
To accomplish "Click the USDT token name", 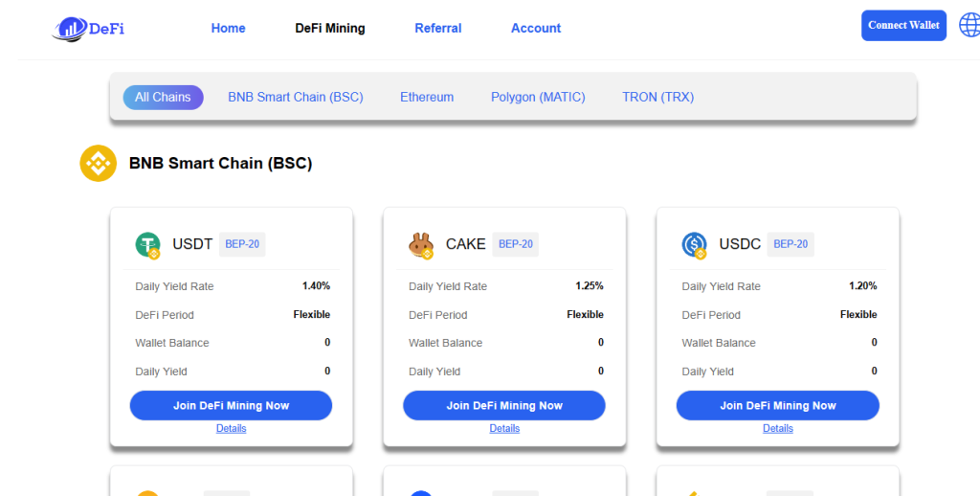I will tap(192, 244).
